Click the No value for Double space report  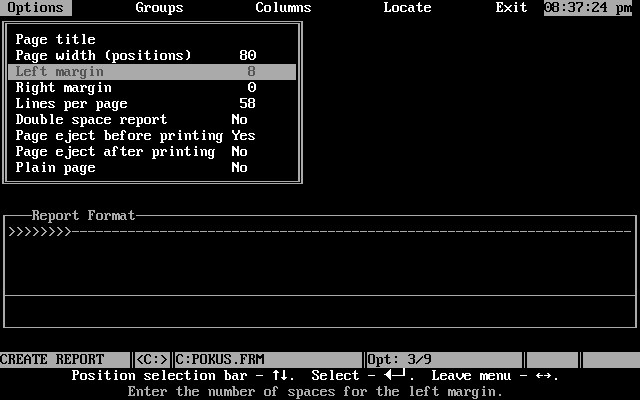pos(240,120)
